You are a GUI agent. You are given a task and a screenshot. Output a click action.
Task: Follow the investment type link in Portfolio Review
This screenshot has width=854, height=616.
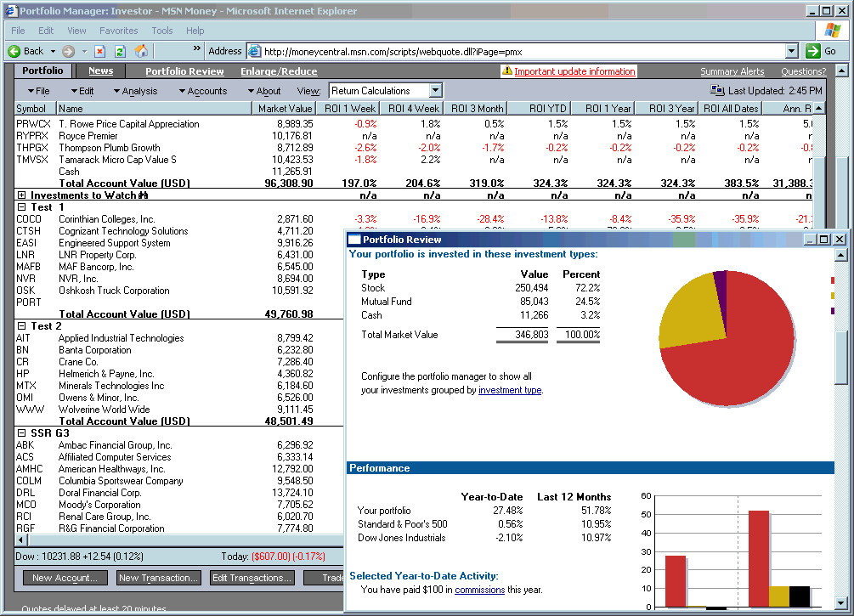[509, 390]
